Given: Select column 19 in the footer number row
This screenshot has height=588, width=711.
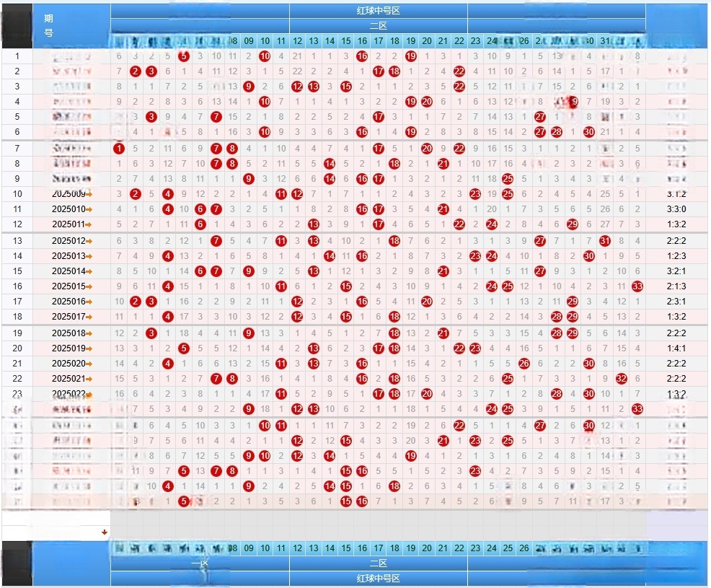Looking at the screenshot, I should click(411, 548).
